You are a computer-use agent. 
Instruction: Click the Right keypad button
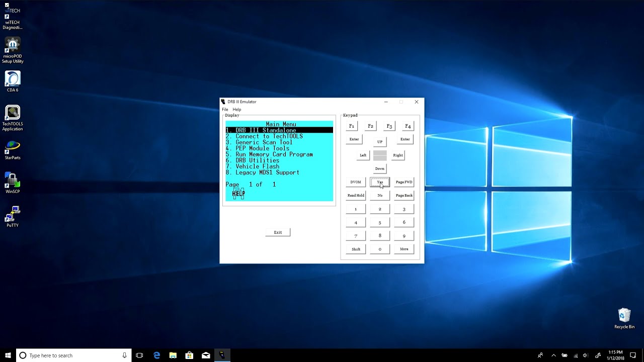398,155
